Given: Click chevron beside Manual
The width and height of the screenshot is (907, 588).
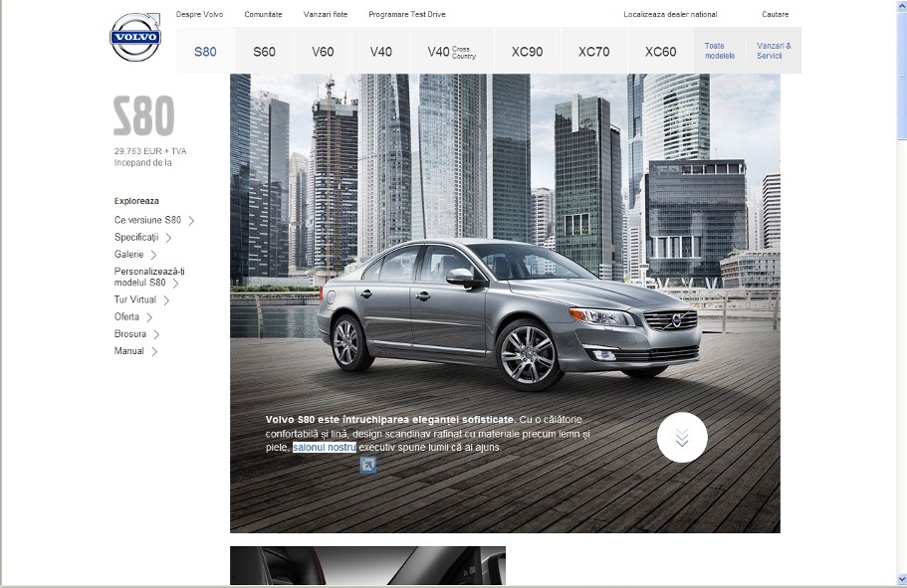Looking at the screenshot, I should pos(154,351).
